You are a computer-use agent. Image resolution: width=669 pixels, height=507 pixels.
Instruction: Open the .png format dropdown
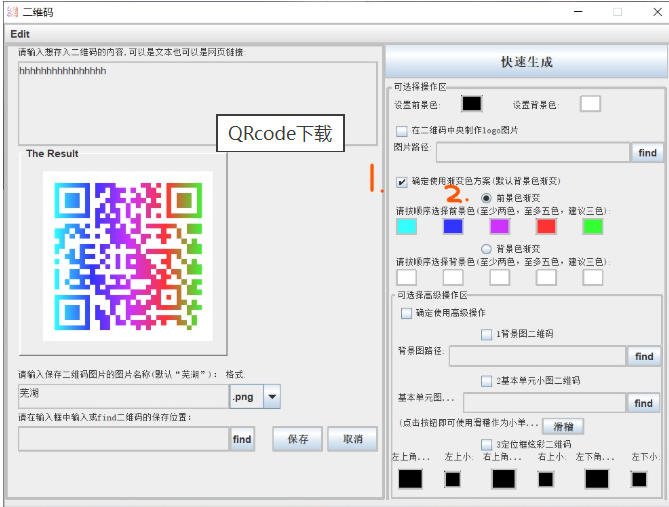point(272,397)
